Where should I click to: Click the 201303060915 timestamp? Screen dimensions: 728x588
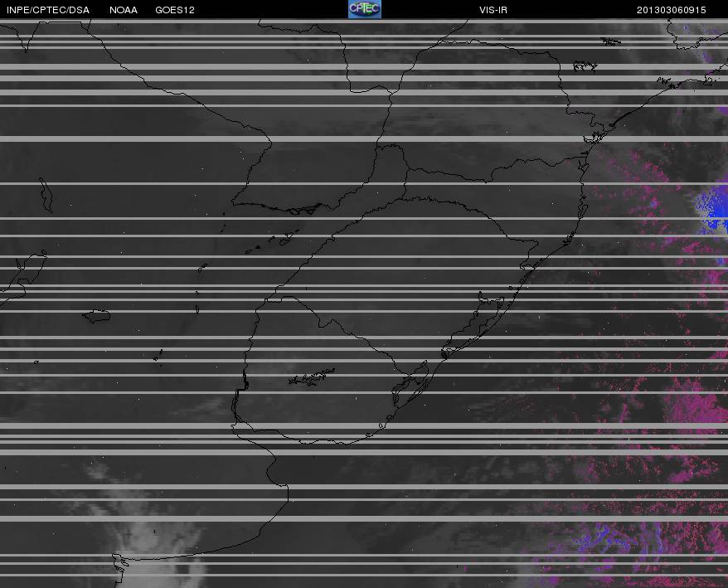[x=671, y=10]
